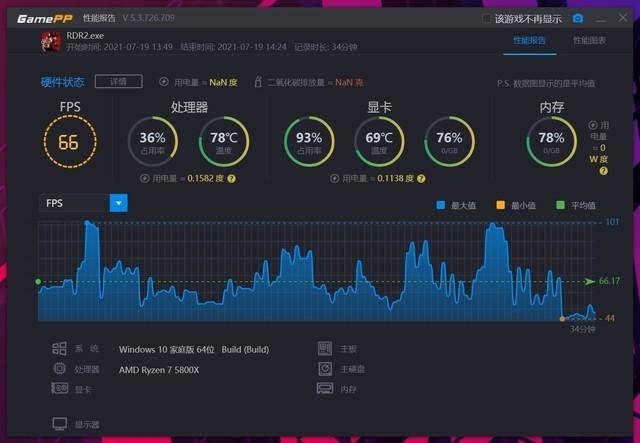
Task: Click Windows 10 家庭版 64位 text
Action: 167,350
